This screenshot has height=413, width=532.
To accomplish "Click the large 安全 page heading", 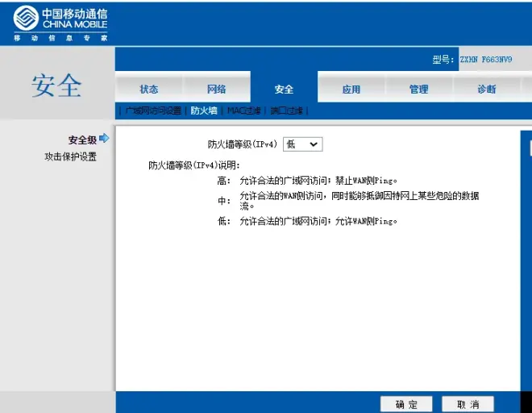I will tap(56, 86).
